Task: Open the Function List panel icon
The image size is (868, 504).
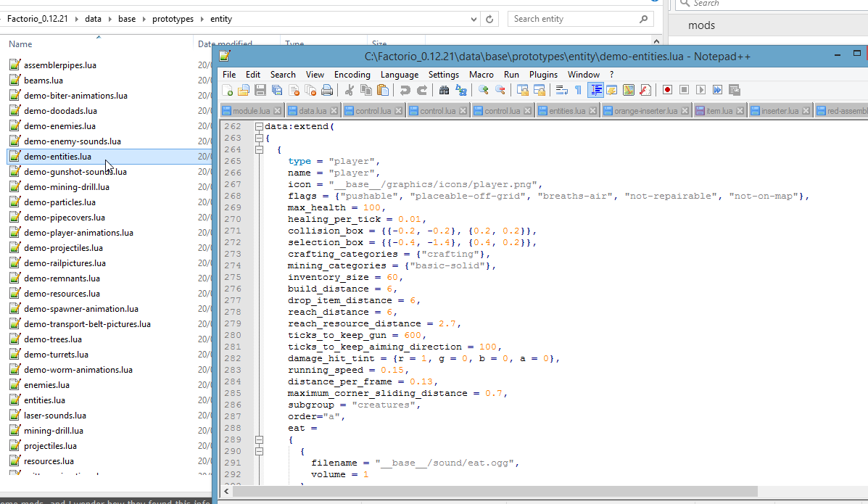Action: point(645,90)
